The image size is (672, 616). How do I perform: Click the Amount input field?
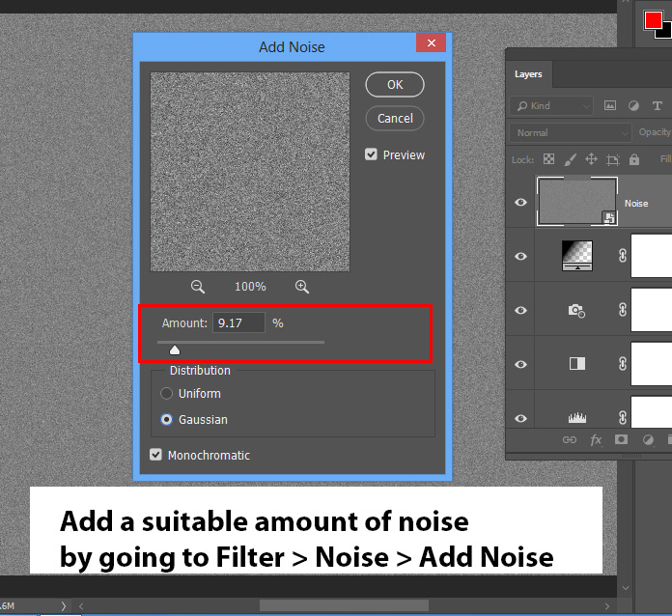(x=238, y=322)
